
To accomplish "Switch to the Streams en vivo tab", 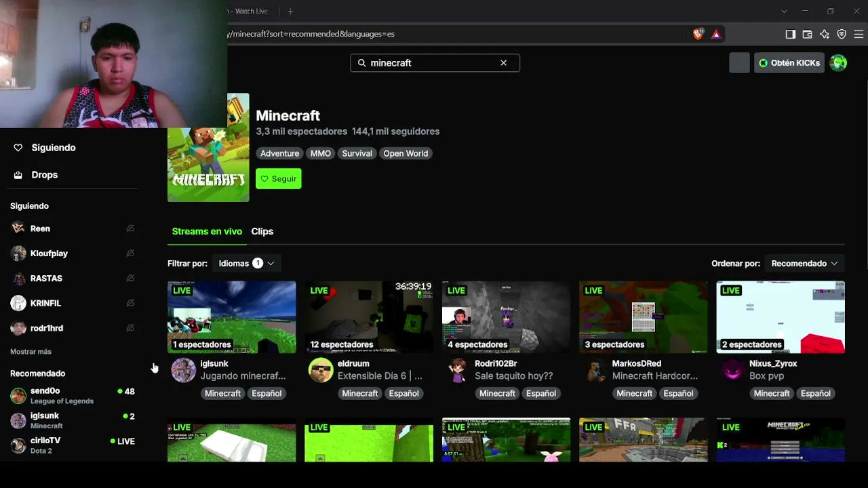I will [x=207, y=231].
